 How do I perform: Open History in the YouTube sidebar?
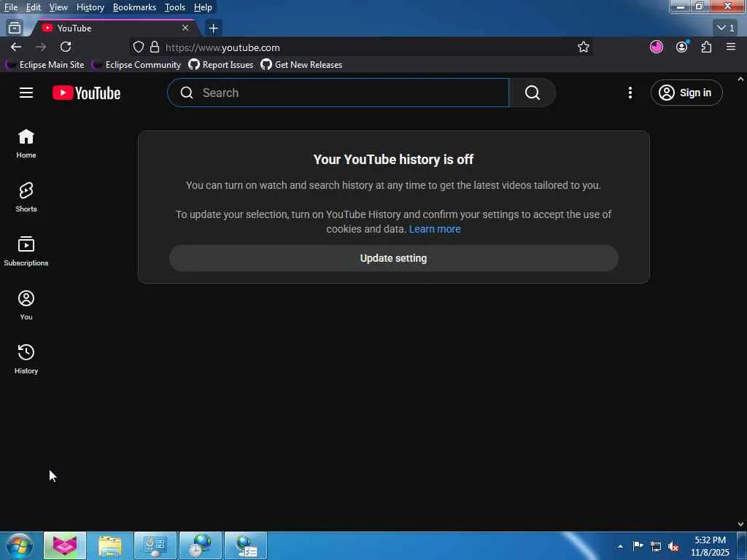(x=26, y=359)
